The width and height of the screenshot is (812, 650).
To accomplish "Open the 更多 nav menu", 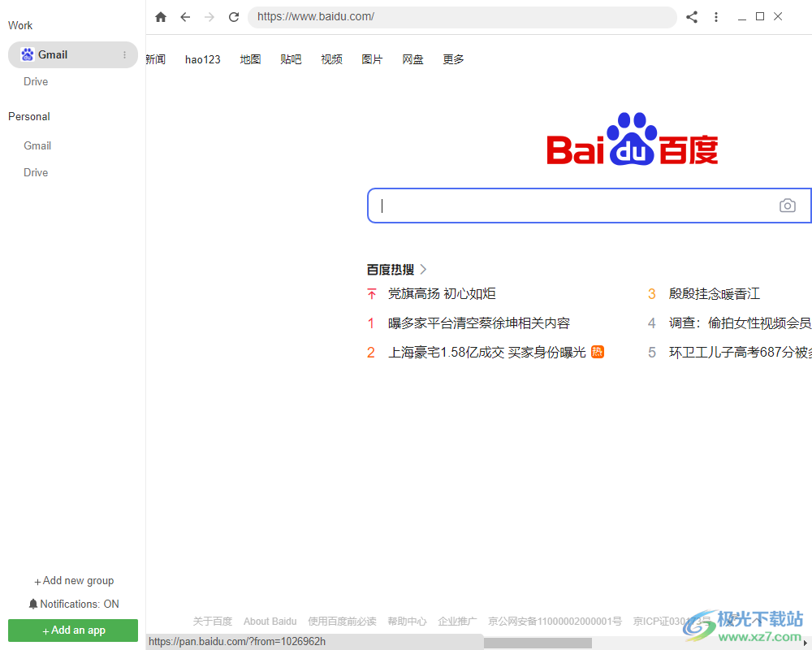I will tap(453, 59).
